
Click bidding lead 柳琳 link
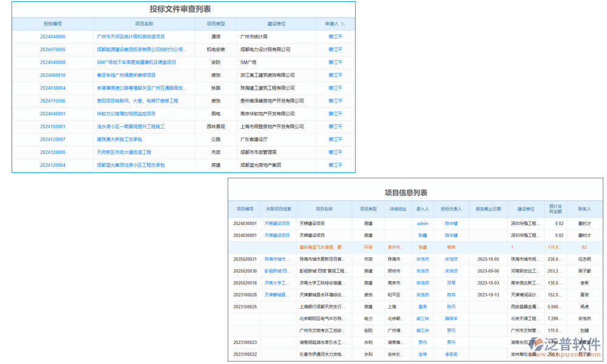pos(450,248)
